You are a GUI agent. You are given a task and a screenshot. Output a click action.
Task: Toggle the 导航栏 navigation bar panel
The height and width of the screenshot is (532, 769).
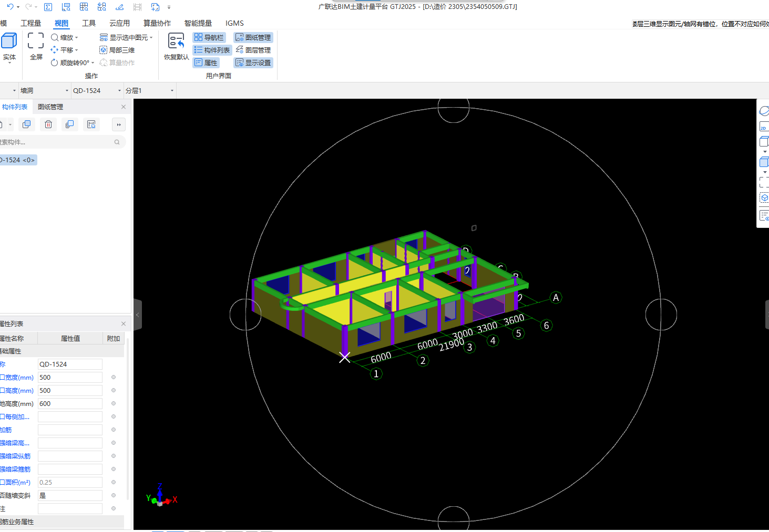[x=209, y=37]
